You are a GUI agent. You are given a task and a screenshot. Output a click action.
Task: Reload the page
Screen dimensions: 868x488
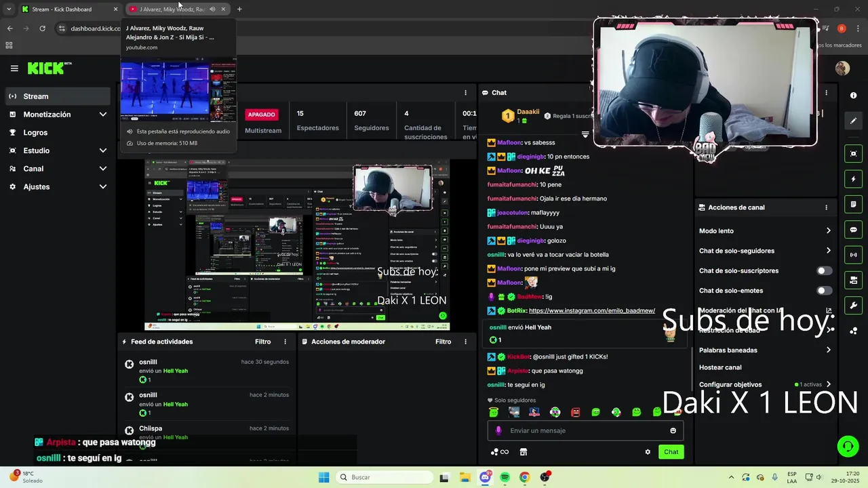[x=42, y=28]
